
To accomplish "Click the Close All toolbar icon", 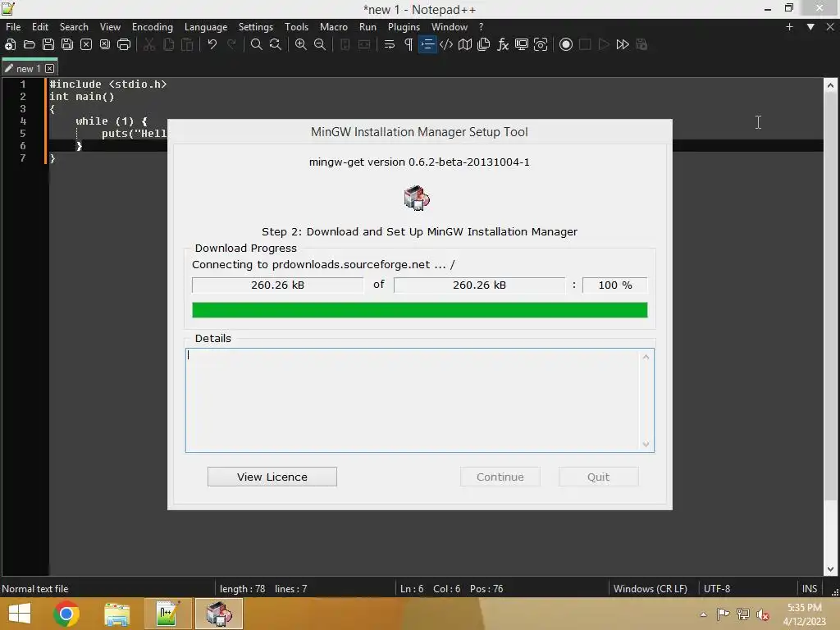I will pyautogui.click(x=105, y=44).
